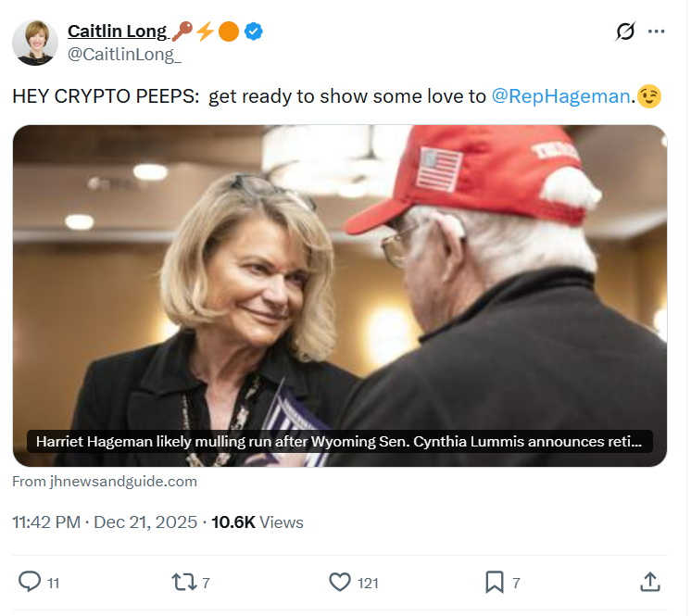Click the 11:42 PM Dec 21, 2025 timestamp

tap(105, 522)
